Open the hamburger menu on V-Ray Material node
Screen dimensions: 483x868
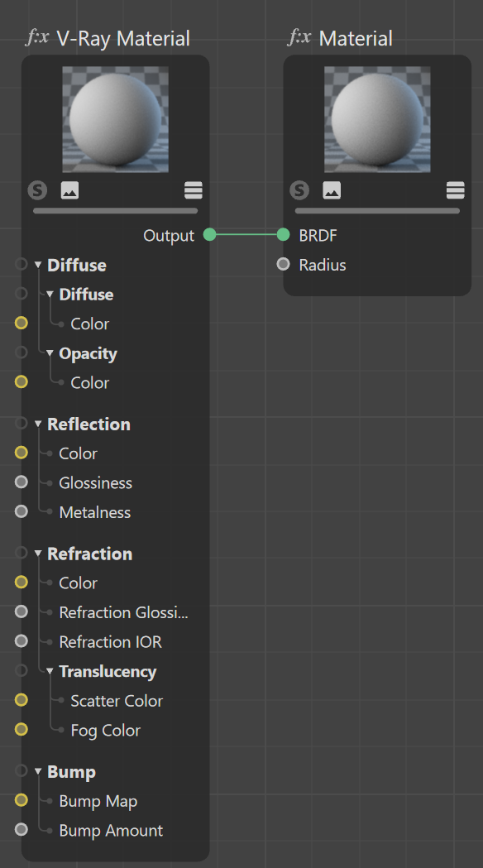click(193, 190)
